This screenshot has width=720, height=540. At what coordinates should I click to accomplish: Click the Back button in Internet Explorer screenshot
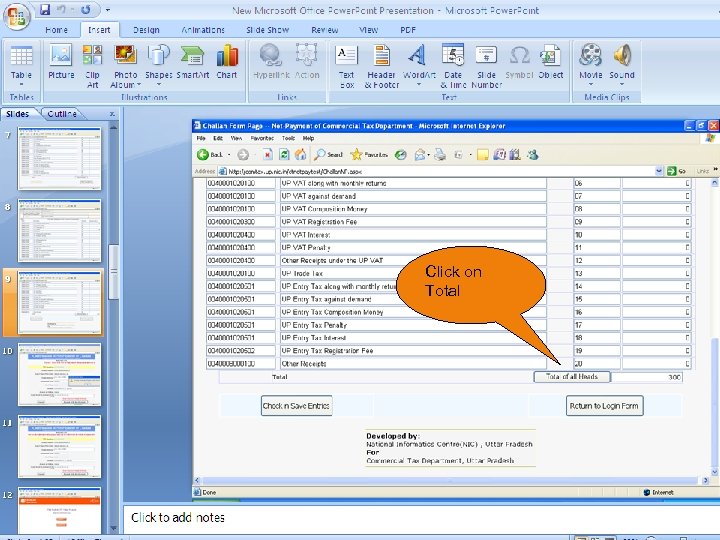pos(211,155)
